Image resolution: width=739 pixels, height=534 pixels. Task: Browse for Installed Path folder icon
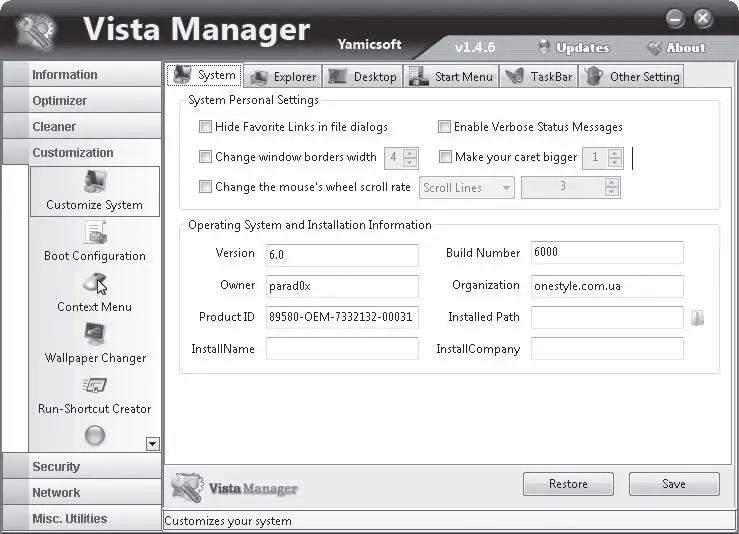(x=698, y=318)
